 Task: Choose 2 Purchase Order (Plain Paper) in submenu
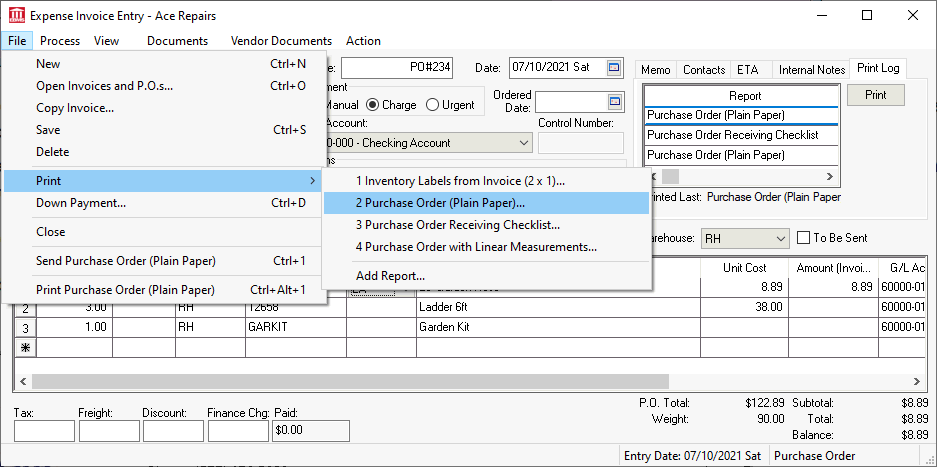(x=486, y=203)
